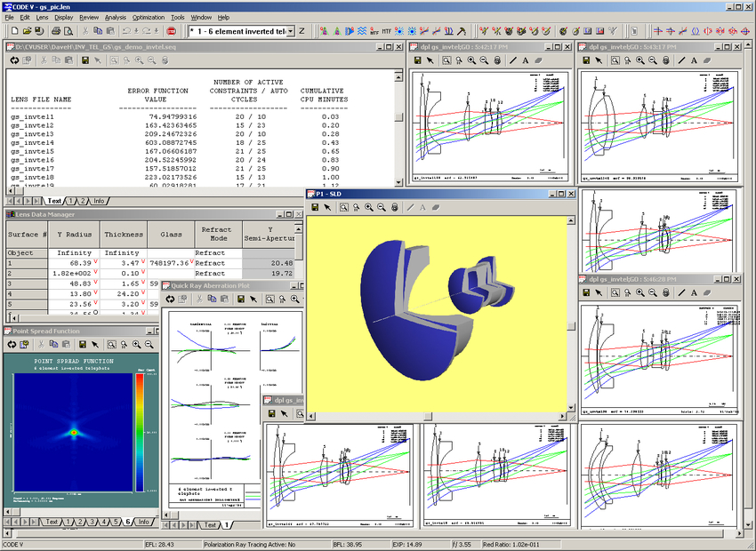Zoom out in the 5:46:28 PM plot window
This screenshot has width=756, height=551.
pyautogui.click(x=653, y=292)
